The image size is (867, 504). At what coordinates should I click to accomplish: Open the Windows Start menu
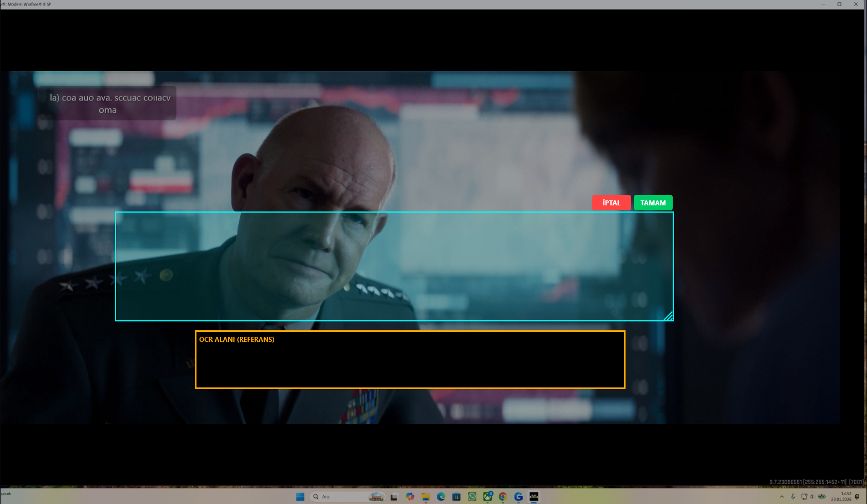[300, 497]
